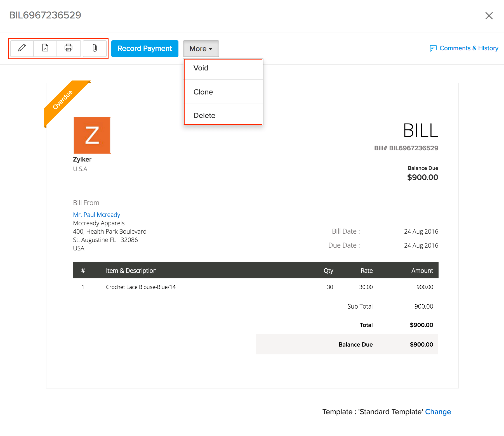The height and width of the screenshot is (436, 504).
Task: Click the pencil edit bill icon
Action: [x=22, y=48]
